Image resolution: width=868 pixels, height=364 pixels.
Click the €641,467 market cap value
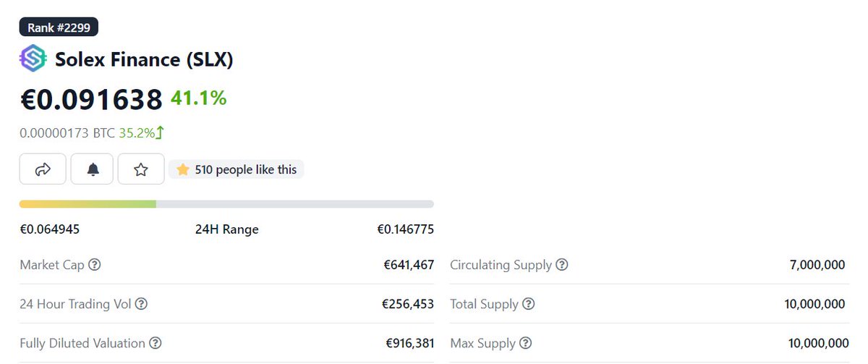coord(409,265)
